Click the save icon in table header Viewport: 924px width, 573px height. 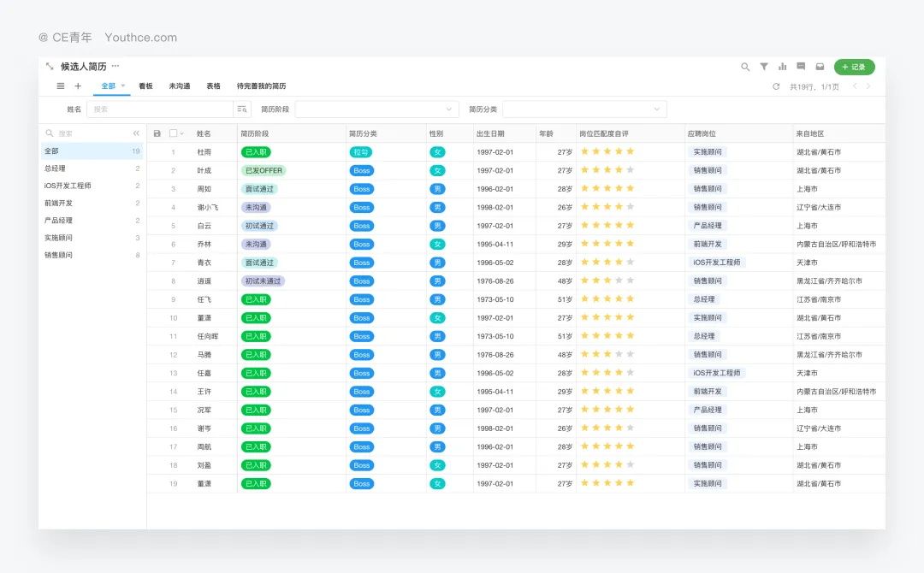[157, 133]
